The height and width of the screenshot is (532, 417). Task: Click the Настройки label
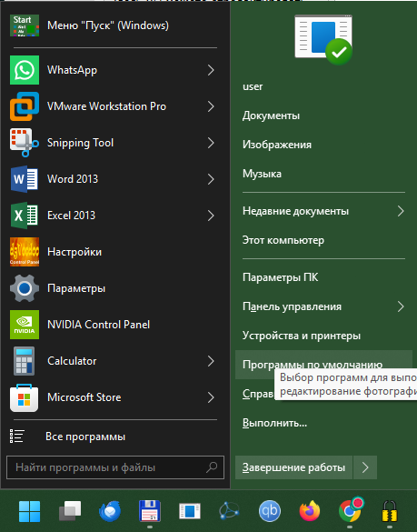(74, 252)
